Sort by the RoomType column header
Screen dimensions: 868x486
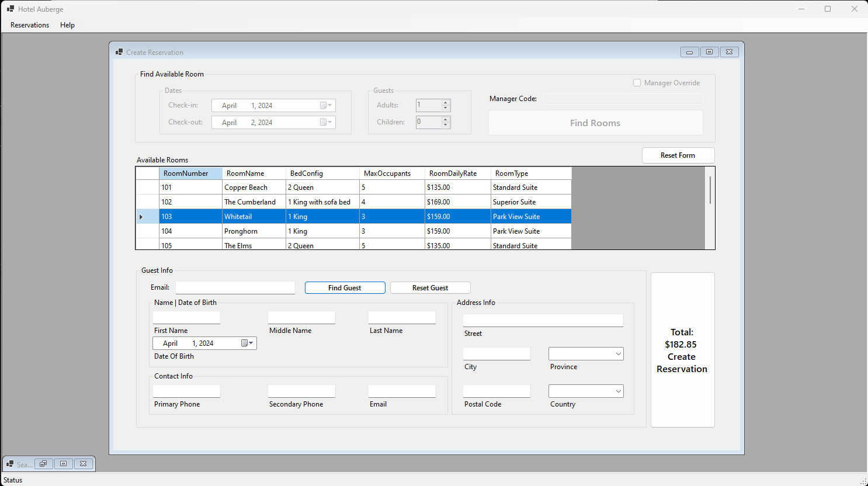531,173
